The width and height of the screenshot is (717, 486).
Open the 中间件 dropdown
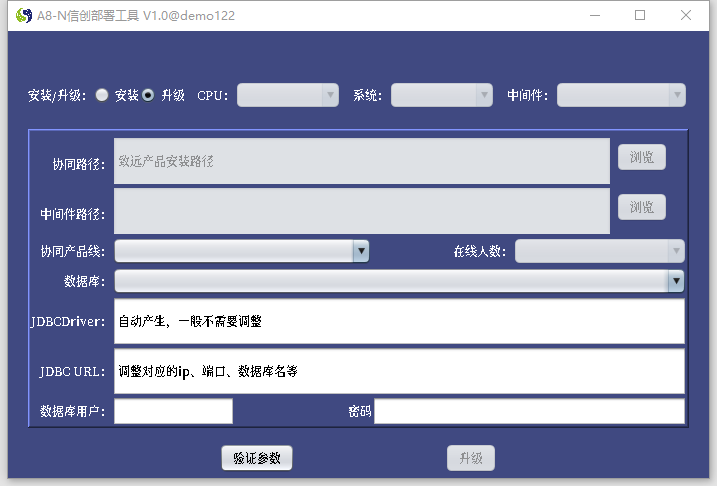click(x=621, y=95)
